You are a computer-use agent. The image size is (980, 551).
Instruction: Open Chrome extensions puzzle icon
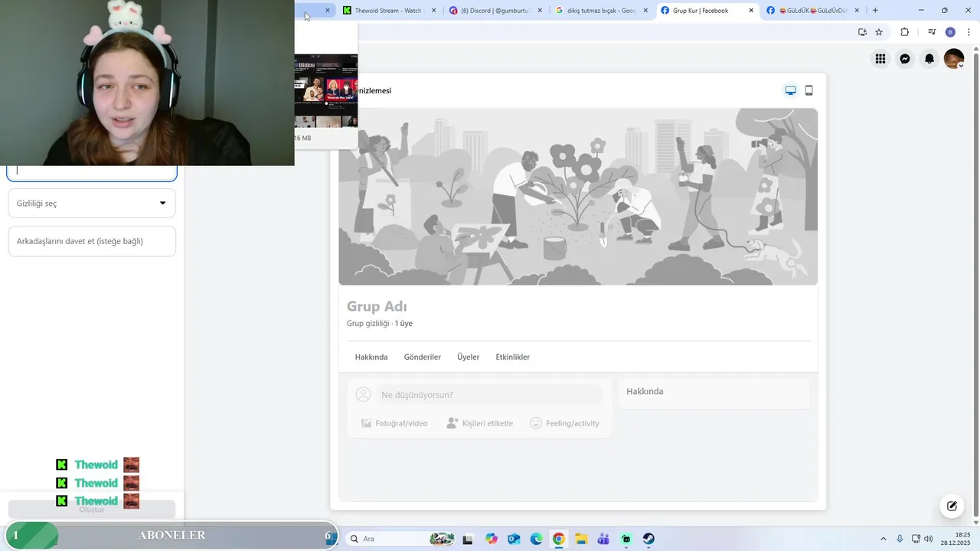click(x=904, y=32)
